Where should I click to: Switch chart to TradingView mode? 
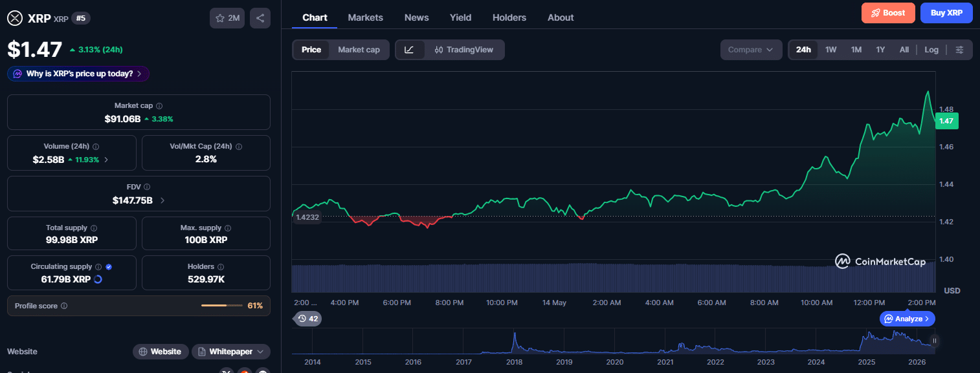point(464,50)
